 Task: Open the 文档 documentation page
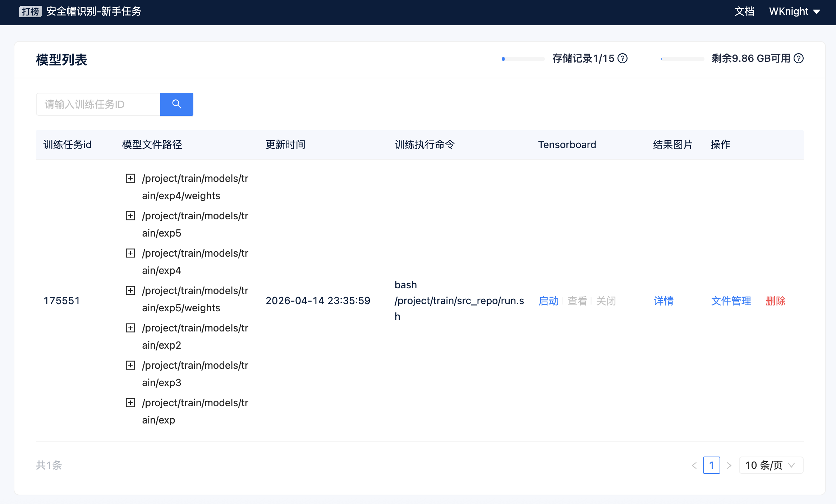click(744, 11)
